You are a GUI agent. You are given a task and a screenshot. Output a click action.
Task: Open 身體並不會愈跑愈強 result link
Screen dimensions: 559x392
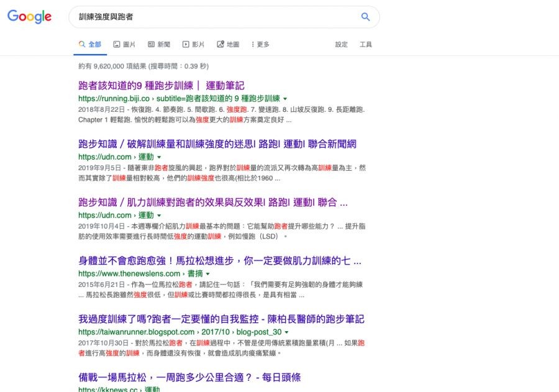click(x=219, y=261)
